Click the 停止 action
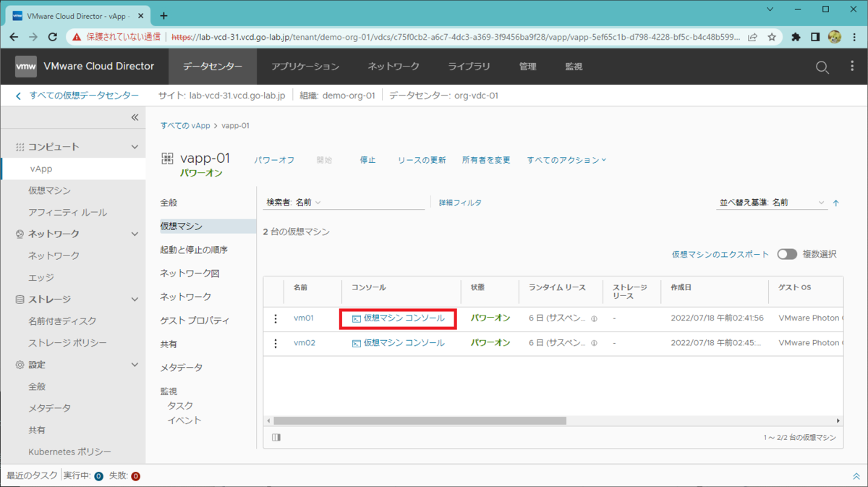The width and height of the screenshot is (868, 487). point(367,160)
